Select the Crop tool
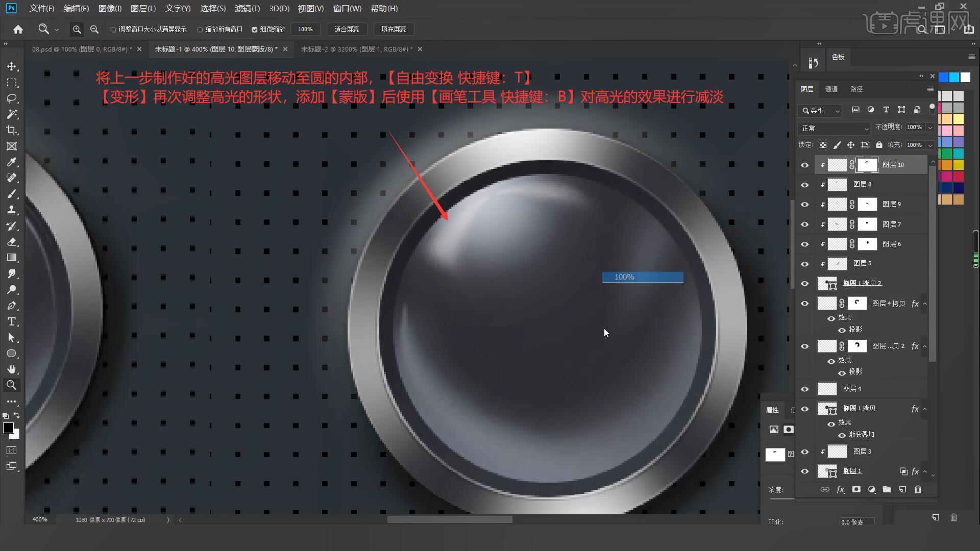The height and width of the screenshot is (551, 980). click(x=11, y=130)
